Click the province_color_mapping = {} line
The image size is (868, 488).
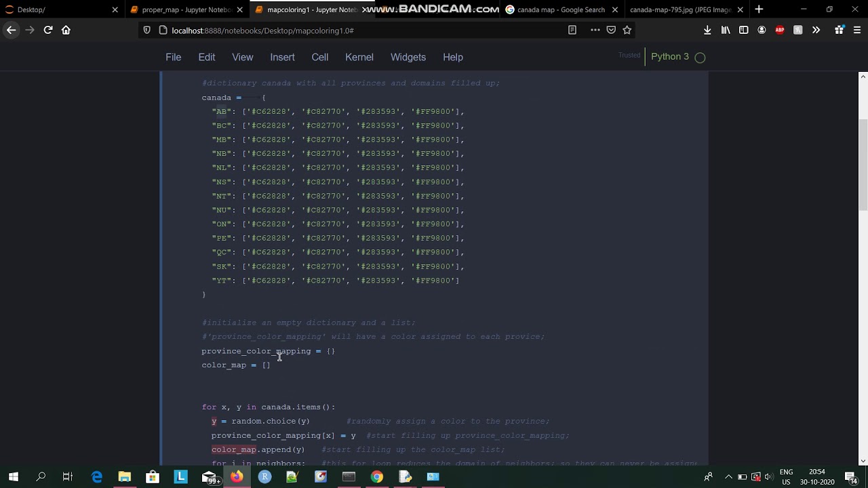(269, 351)
